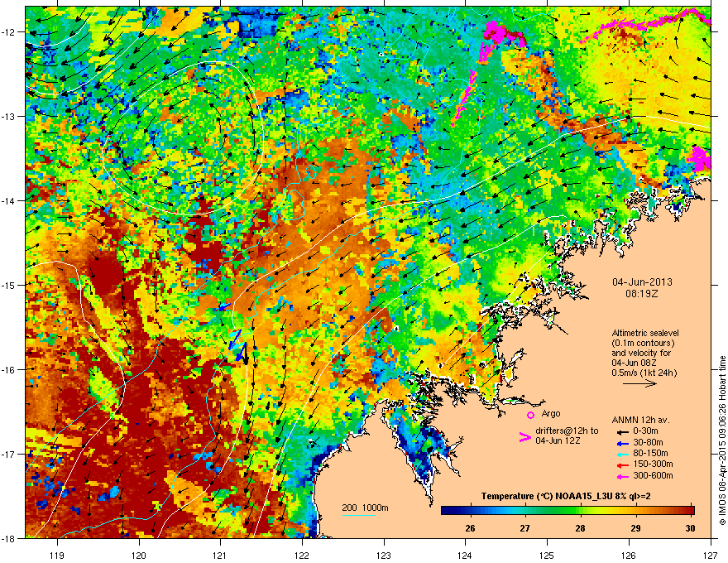Screen dimensions: 728x563
Task: Click the latitude axis label -15
Action: click(9, 285)
